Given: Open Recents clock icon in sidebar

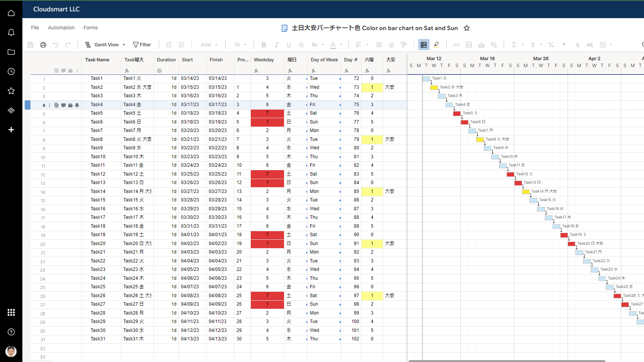Looking at the screenshot, I should point(11,71).
